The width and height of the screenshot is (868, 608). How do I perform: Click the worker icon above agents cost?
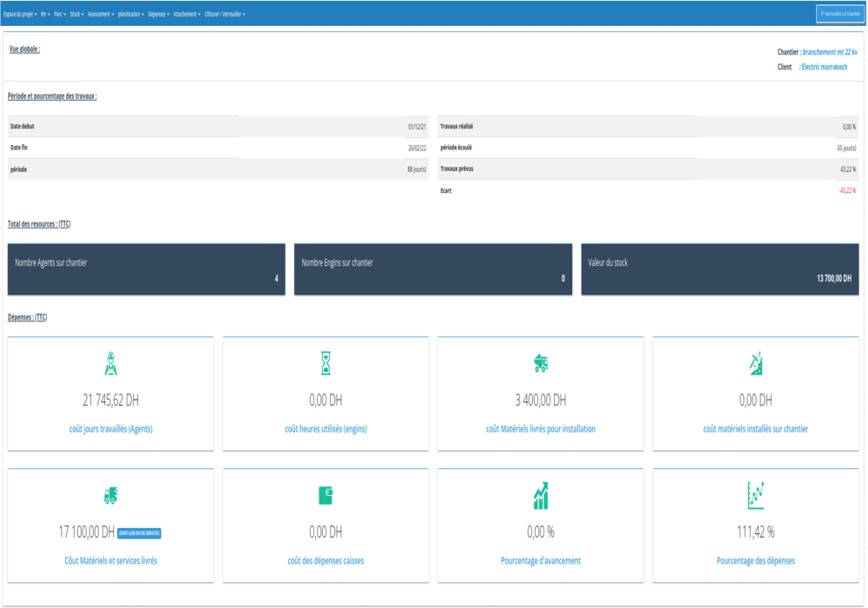click(x=110, y=364)
